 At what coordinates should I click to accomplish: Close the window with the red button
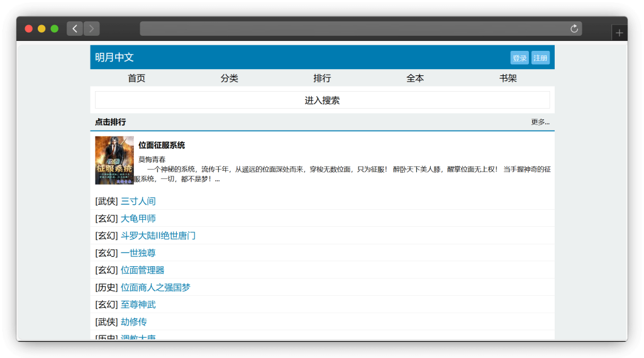29,29
